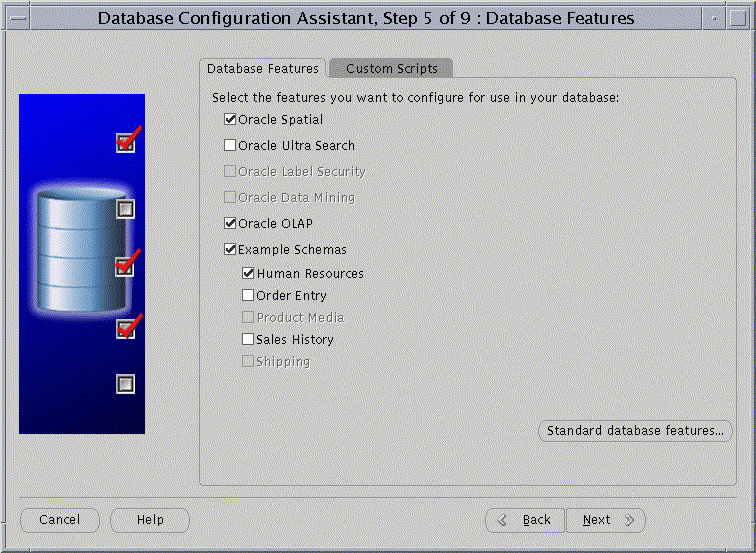Viewport: 756px width, 553px height.
Task: Deselect the Human Resources schema
Action: point(248,274)
